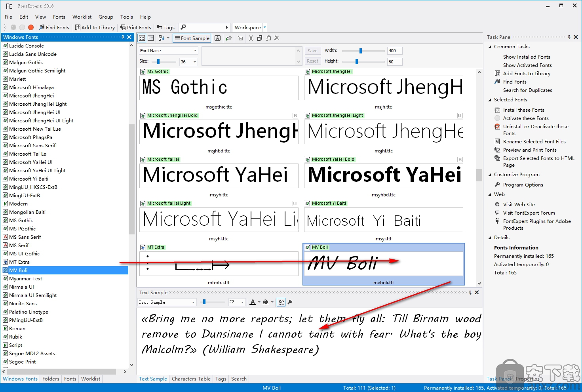Adjust the Width slider

coord(361,51)
